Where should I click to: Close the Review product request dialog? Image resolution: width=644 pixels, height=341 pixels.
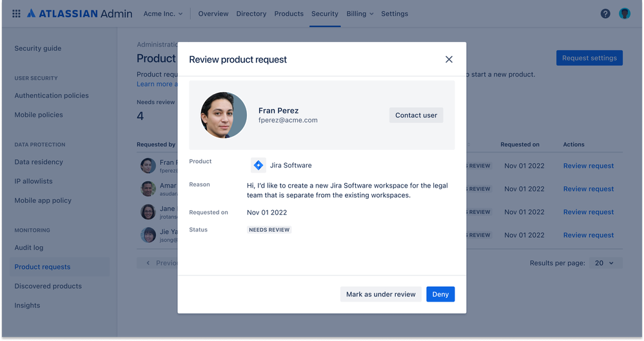(x=449, y=59)
